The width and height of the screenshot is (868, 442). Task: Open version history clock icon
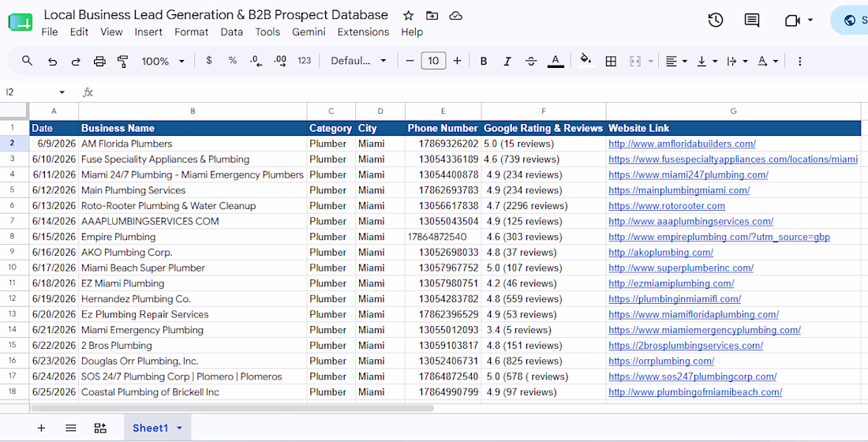pos(715,21)
